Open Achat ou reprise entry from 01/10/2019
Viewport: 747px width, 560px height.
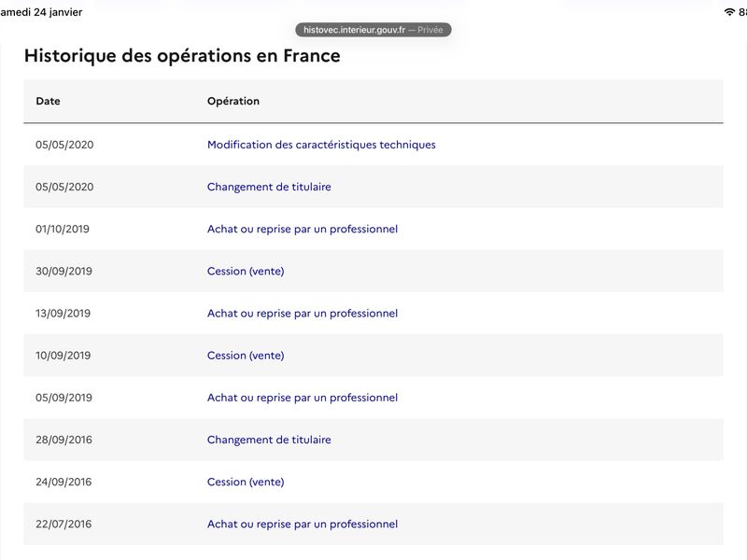click(303, 229)
